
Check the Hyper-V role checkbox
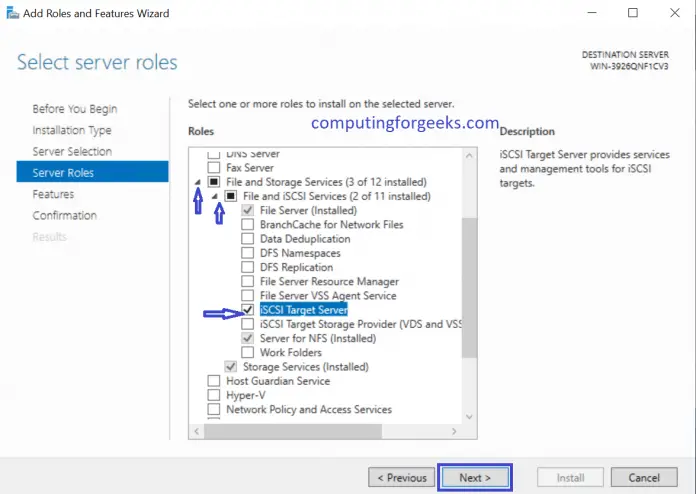pyautogui.click(x=213, y=395)
